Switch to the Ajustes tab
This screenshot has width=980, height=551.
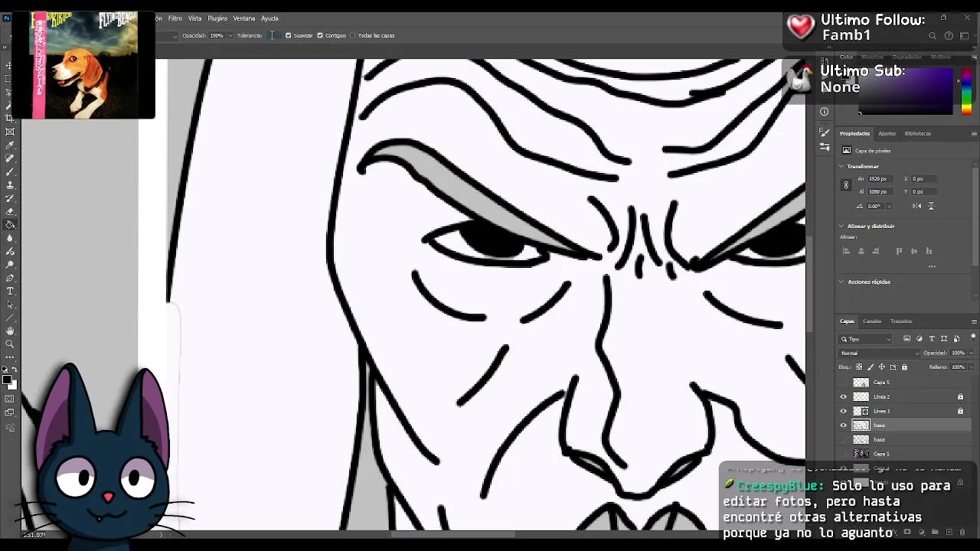point(887,133)
